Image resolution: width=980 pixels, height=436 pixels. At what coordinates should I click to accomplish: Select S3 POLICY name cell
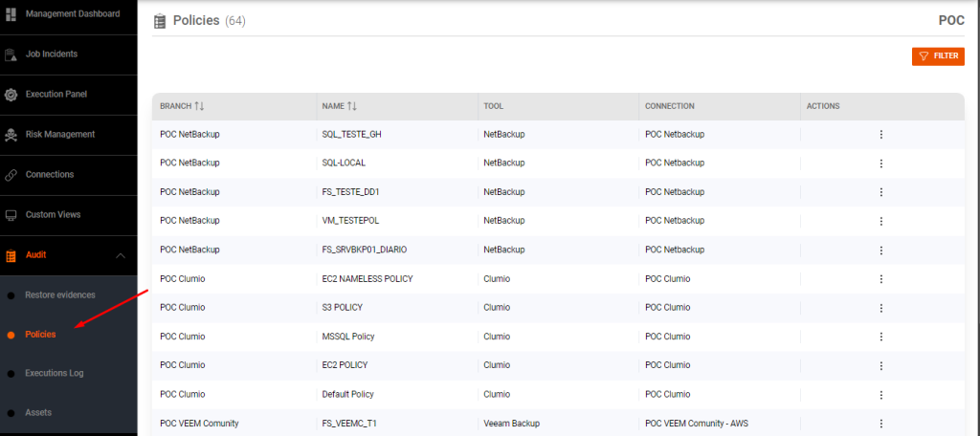(342, 308)
